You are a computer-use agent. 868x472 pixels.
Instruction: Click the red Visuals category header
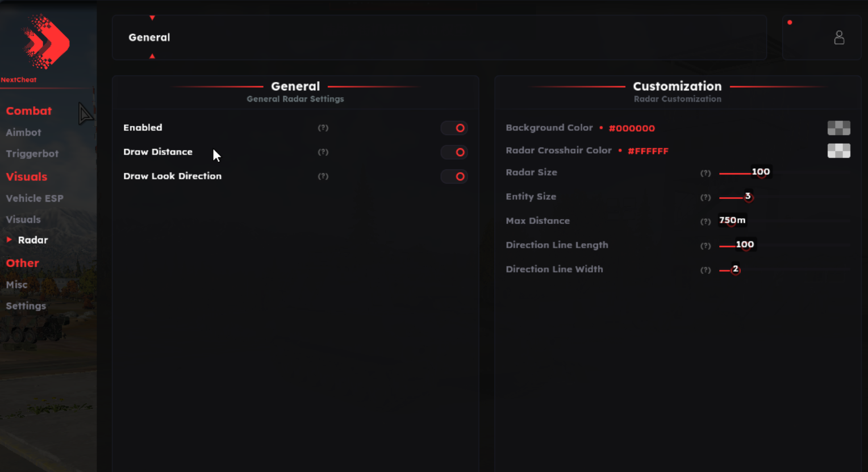click(x=27, y=177)
